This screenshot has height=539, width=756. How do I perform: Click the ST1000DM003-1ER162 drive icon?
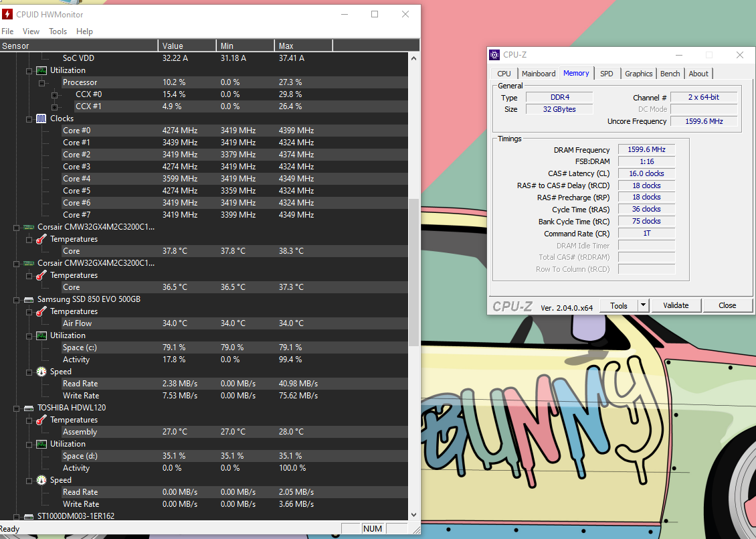point(29,516)
